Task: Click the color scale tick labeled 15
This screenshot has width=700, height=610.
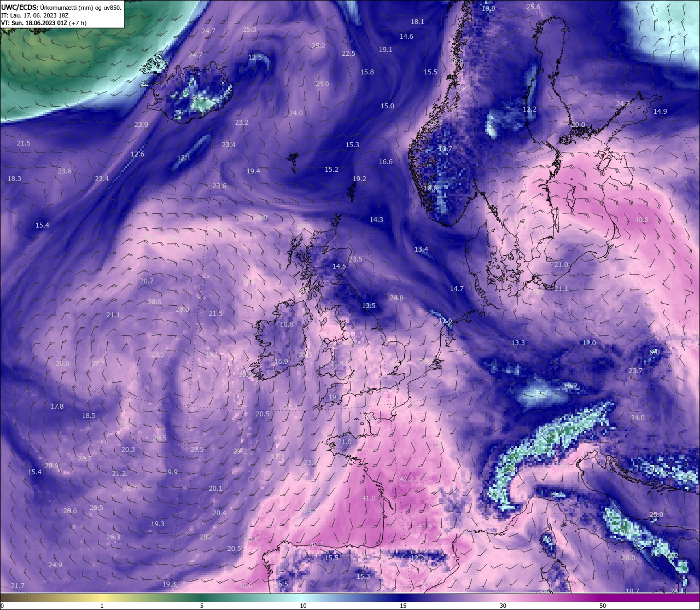Action: [403, 606]
